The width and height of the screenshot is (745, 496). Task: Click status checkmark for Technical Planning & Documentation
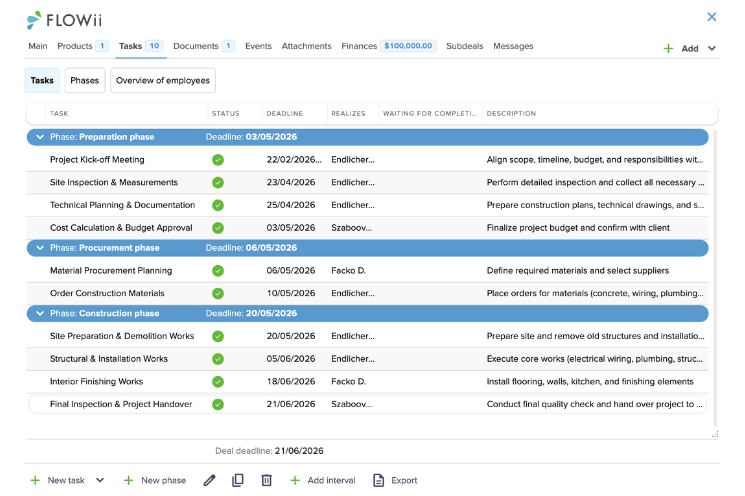(x=218, y=205)
